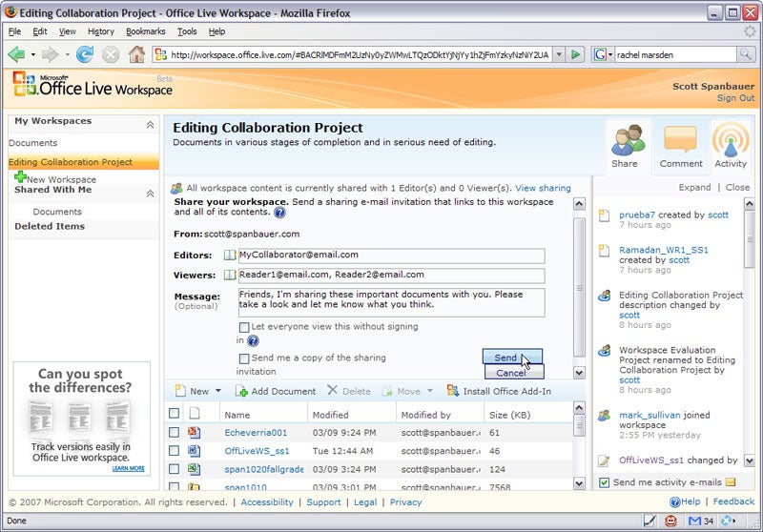The image size is (763, 532).
Task: Click the document list scrollbar thumb
Action: pos(579,426)
